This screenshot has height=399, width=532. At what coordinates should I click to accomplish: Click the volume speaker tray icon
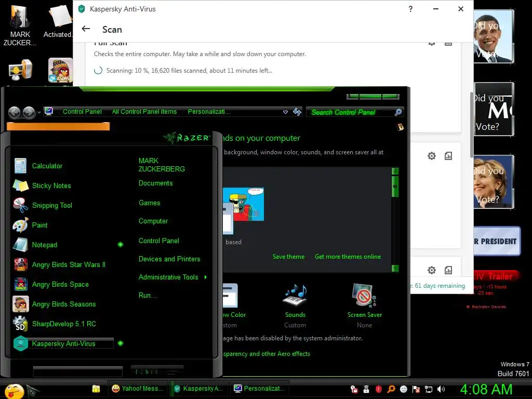click(x=441, y=389)
